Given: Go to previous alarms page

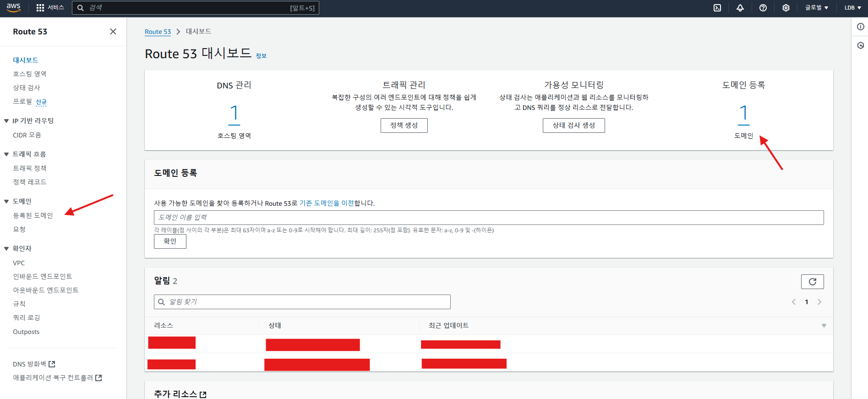Looking at the screenshot, I should pos(794,302).
